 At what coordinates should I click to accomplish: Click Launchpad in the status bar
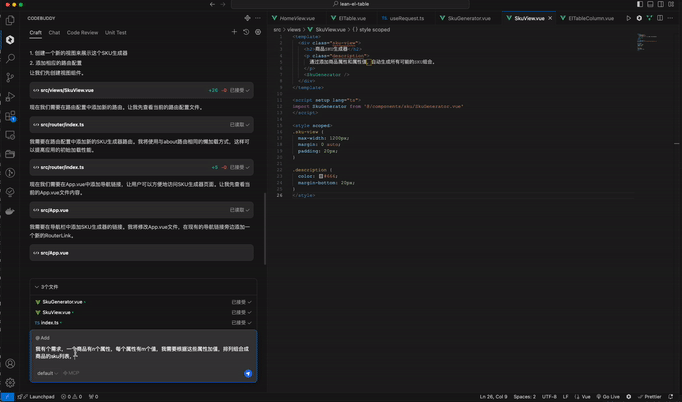click(x=42, y=397)
